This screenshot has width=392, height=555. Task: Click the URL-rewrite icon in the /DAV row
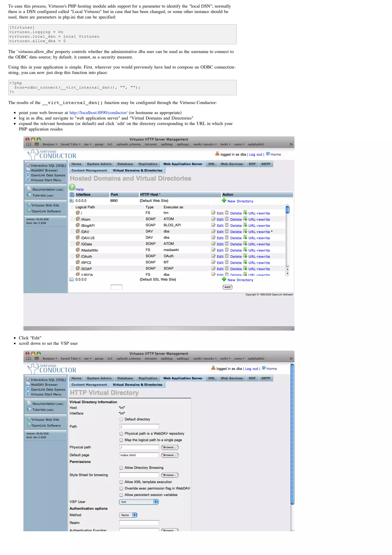coord(245,231)
